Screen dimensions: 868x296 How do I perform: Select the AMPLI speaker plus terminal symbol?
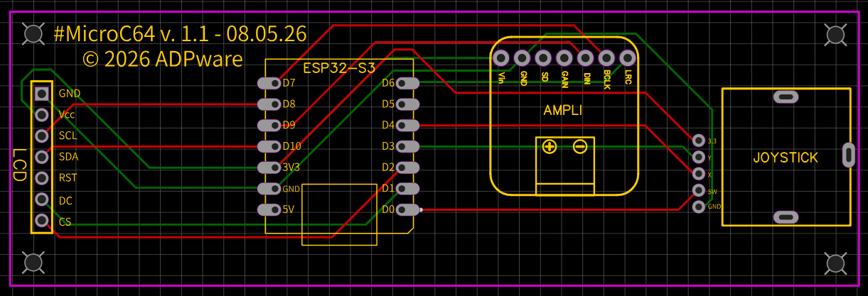(x=549, y=147)
